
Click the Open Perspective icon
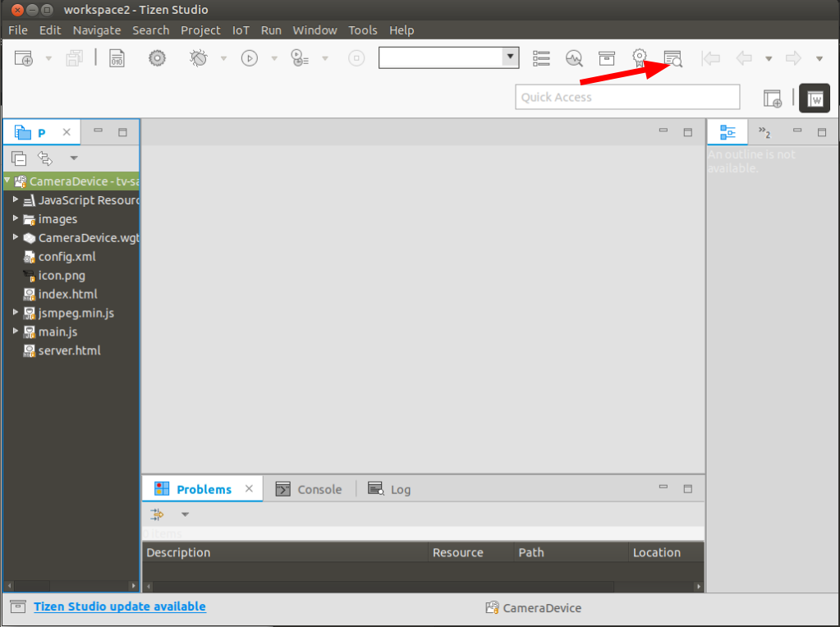[x=772, y=98]
